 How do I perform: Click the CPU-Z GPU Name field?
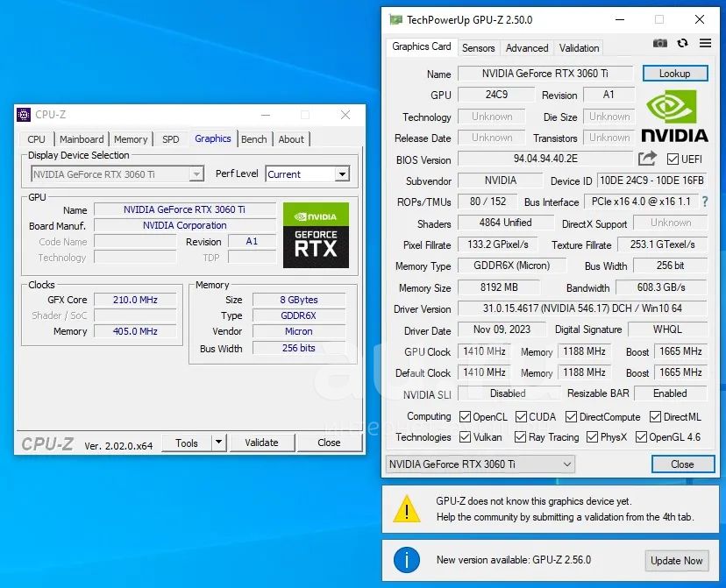(184, 209)
